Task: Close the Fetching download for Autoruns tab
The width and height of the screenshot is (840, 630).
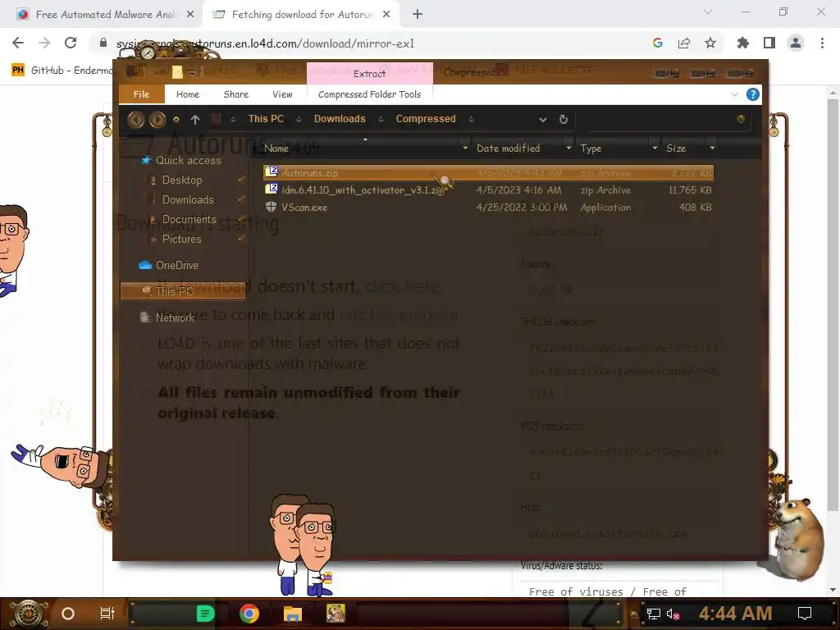Action: coord(386,15)
